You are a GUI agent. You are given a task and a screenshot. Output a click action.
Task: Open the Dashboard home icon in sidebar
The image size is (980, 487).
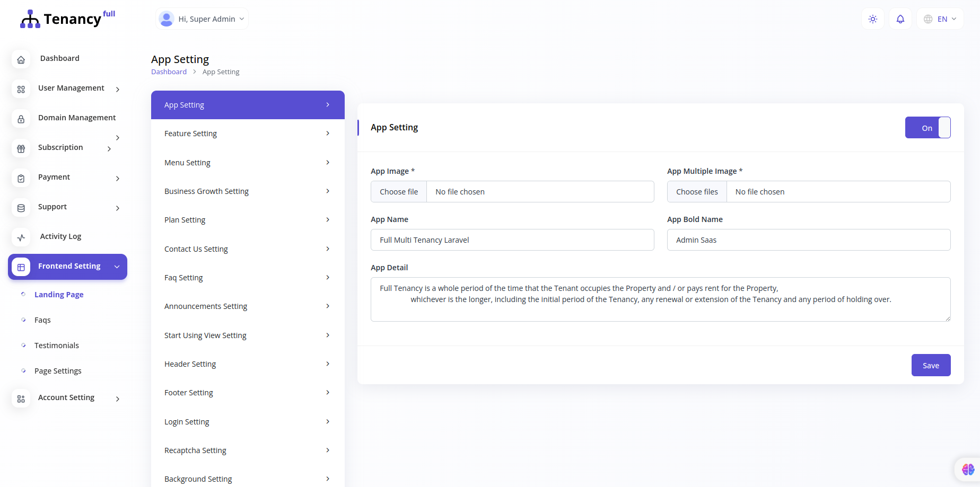pos(21,59)
